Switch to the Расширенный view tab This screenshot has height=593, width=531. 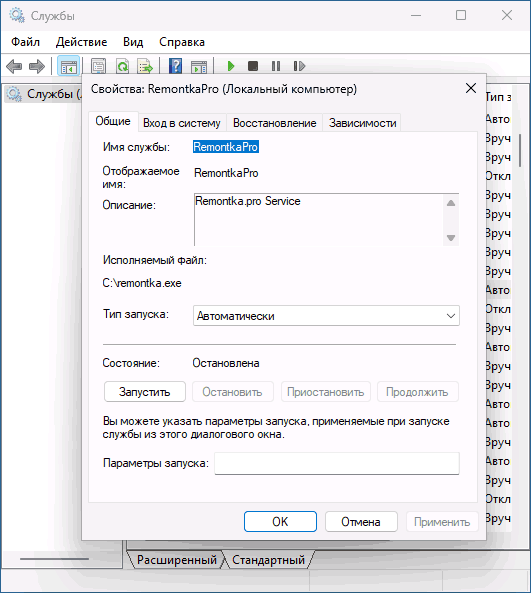pyautogui.click(x=177, y=560)
